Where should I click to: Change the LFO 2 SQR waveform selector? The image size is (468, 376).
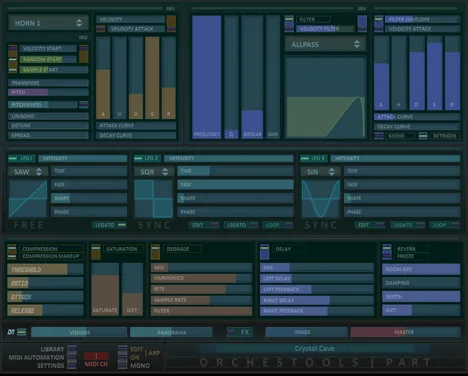[154, 172]
